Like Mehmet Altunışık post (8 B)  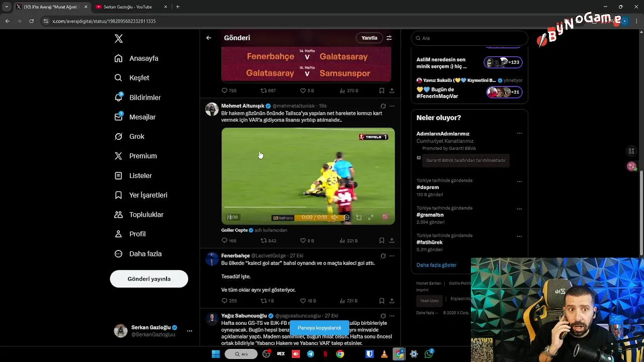pyautogui.click(x=307, y=241)
